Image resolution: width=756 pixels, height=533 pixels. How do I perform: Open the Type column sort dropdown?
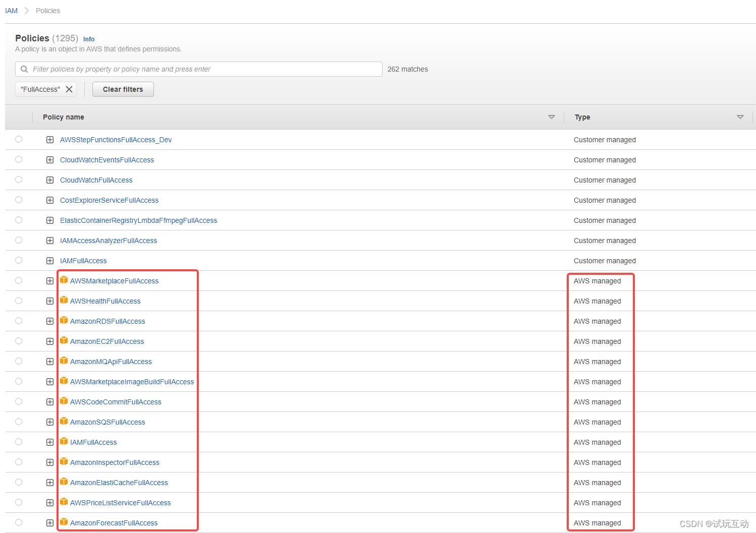click(x=740, y=117)
